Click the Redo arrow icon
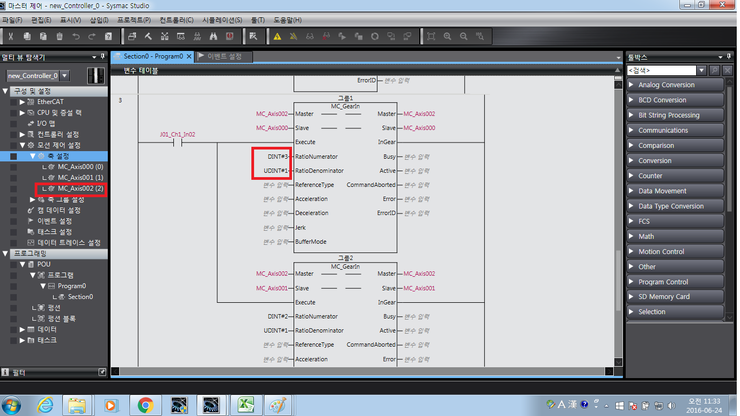Viewport: 740px width, 416px height. (92, 36)
